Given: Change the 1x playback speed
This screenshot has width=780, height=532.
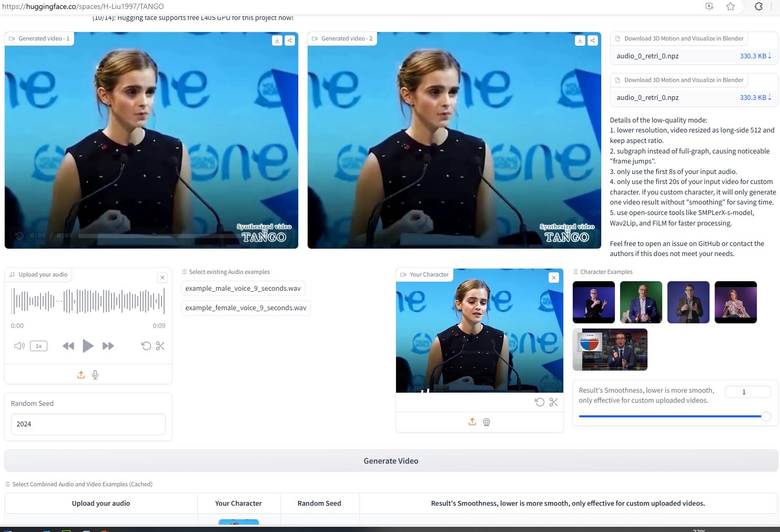Looking at the screenshot, I should click(38, 346).
